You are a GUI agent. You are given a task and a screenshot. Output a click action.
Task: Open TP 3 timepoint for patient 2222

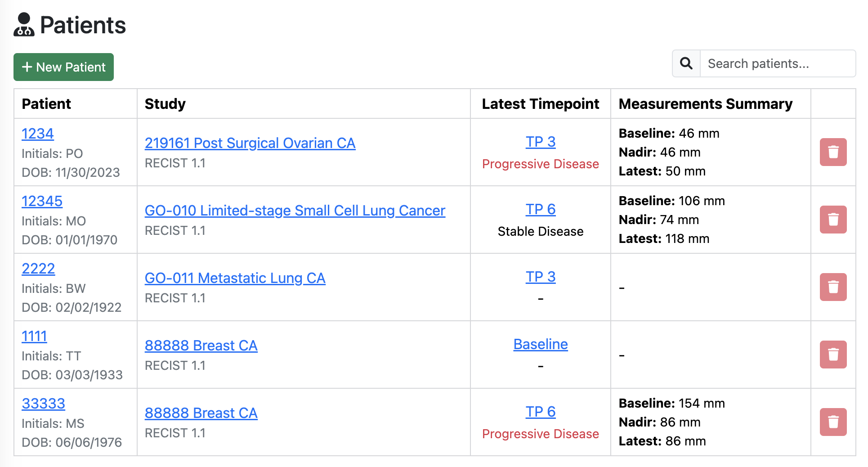pos(541,277)
